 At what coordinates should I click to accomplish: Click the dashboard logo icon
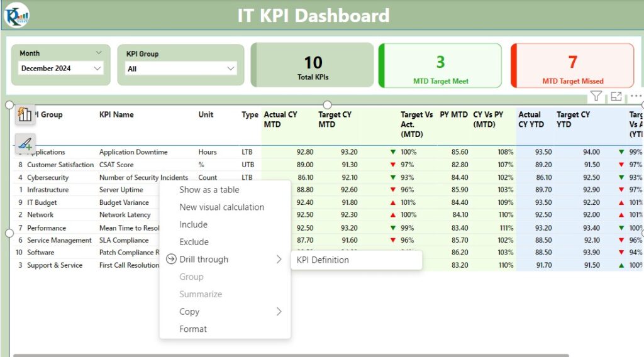tap(16, 15)
